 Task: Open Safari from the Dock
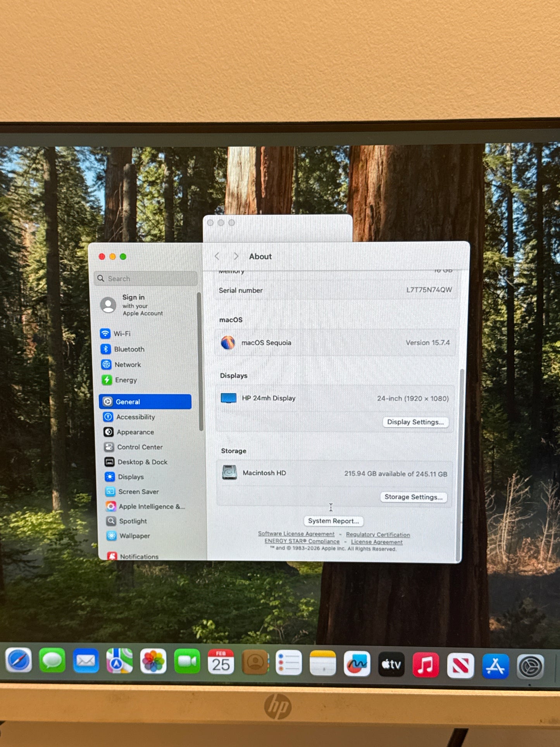tap(19, 661)
